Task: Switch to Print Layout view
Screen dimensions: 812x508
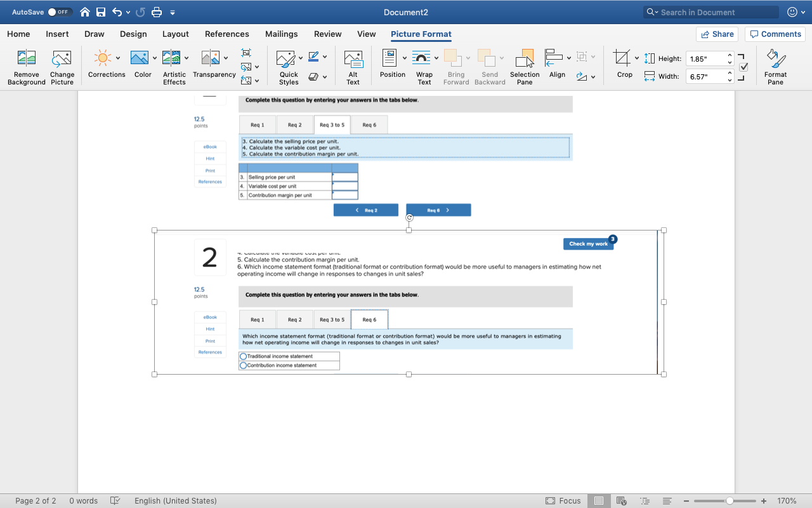Action: click(x=598, y=500)
